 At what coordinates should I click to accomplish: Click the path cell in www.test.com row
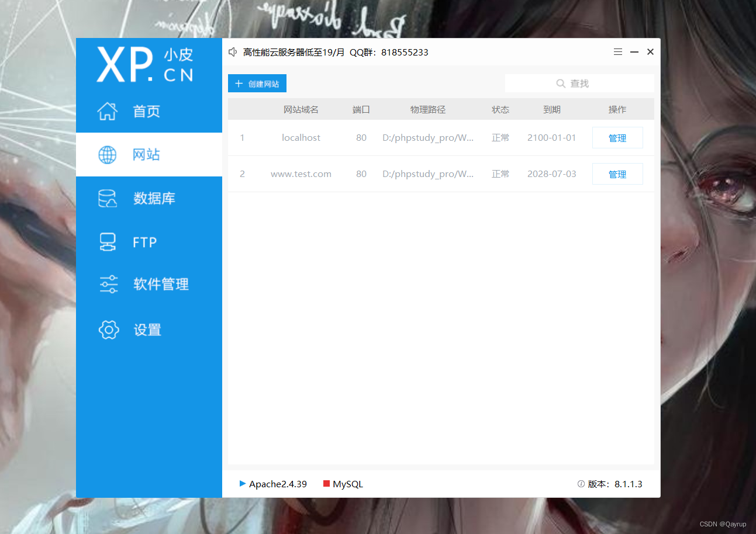[x=428, y=174]
